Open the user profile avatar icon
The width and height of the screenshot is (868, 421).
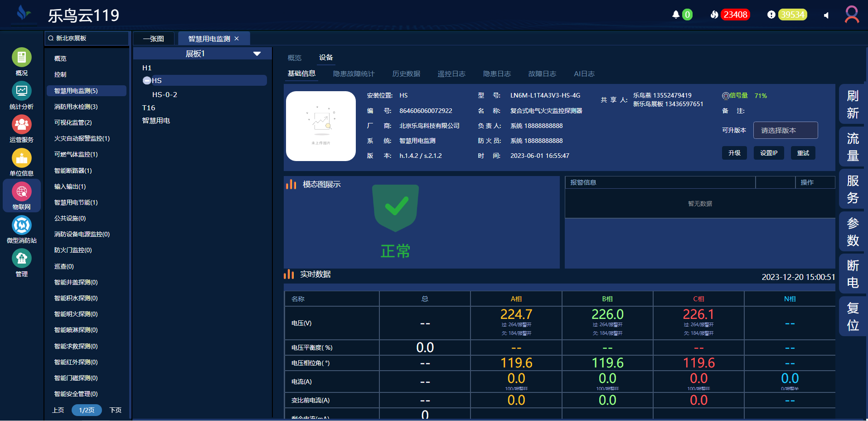coord(852,15)
